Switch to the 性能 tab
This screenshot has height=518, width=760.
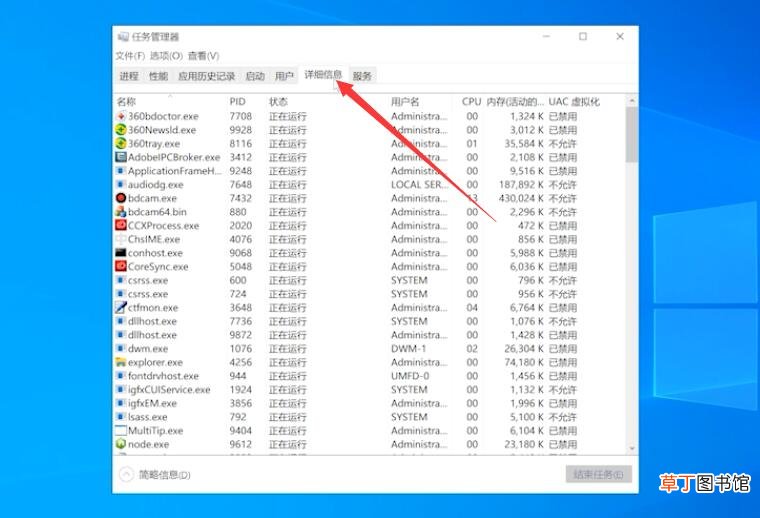[x=158, y=76]
